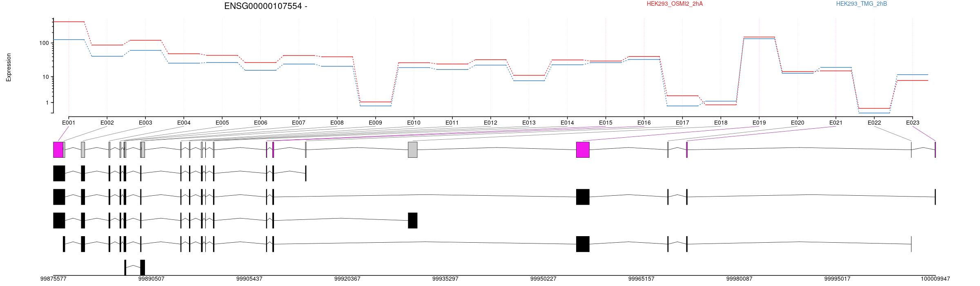The height and width of the screenshot is (286, 980).
Task: Click exon label E002
Action: click(x=107, y=123)
